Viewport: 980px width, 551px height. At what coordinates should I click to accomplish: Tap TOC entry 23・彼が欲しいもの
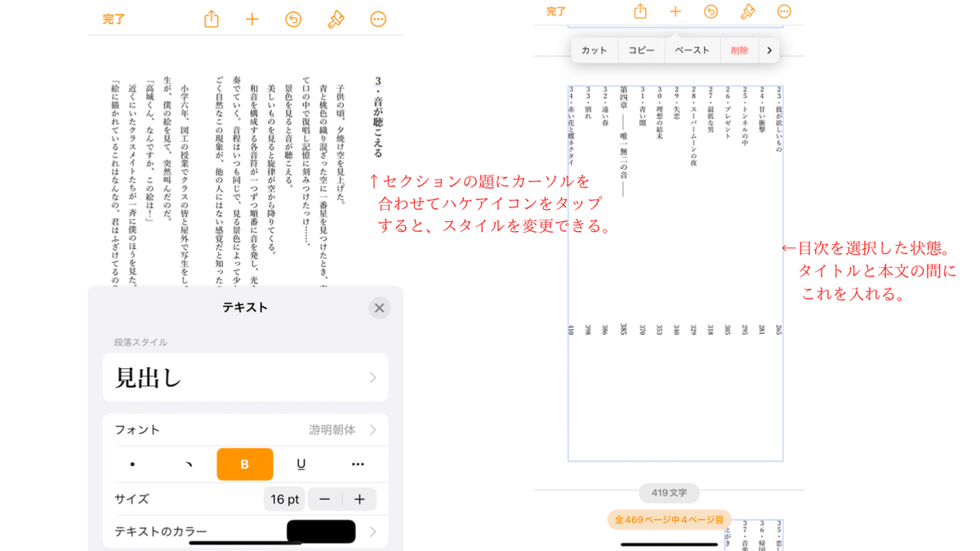[779, 120]
